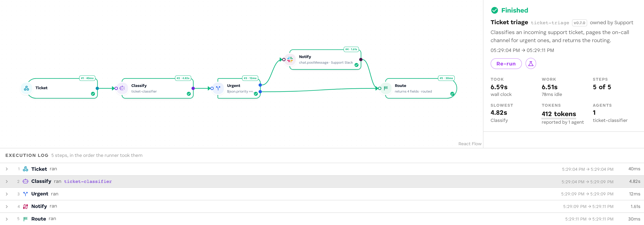Click the #3 · 12ms badge
The height and width of the screenshot is (225, 644).
[x=250, y=78]
